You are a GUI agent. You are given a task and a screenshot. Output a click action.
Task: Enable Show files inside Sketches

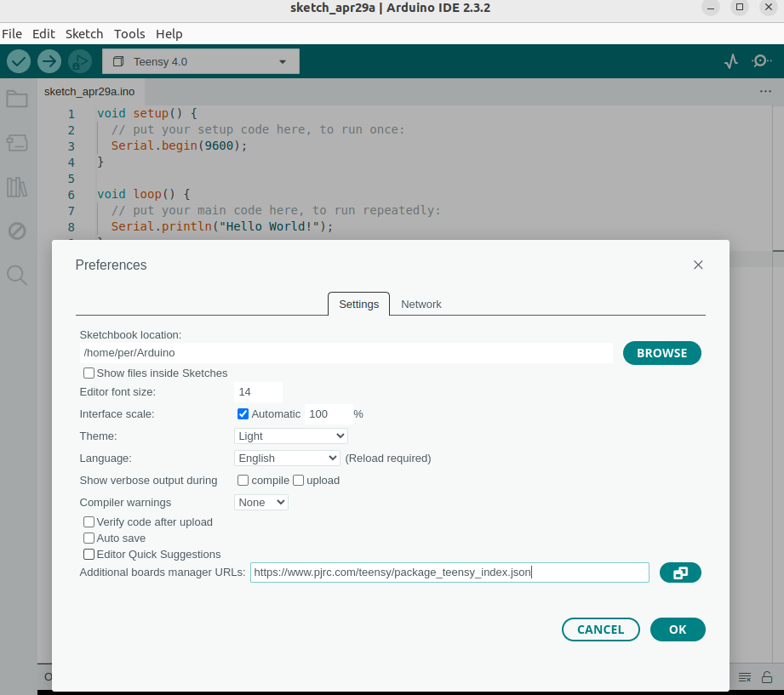[x=89, y=373]
